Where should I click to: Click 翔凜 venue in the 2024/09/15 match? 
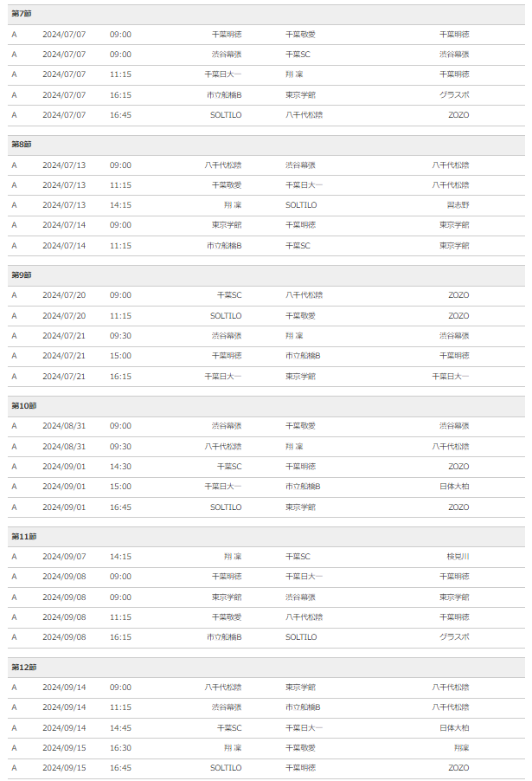[x=461, y=748]
